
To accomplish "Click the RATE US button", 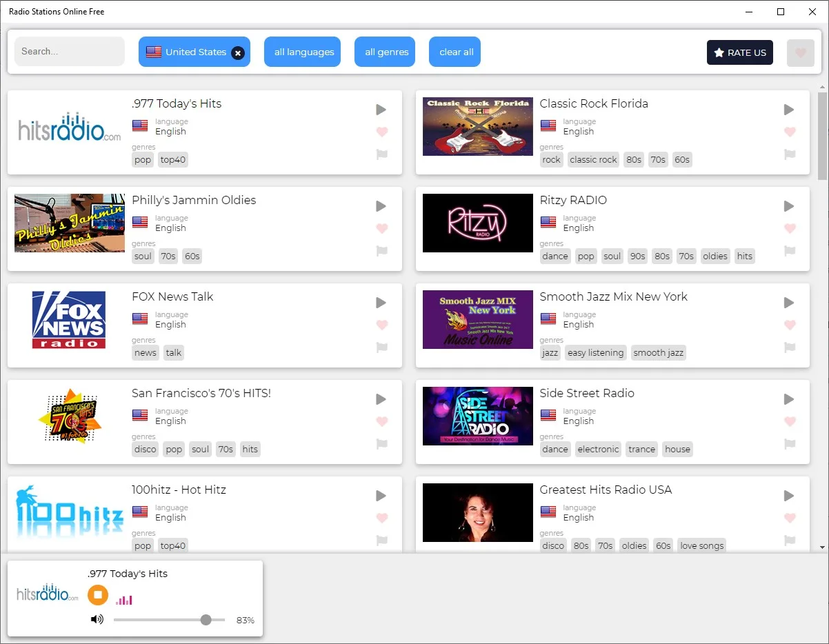I will tap(740, 52).
